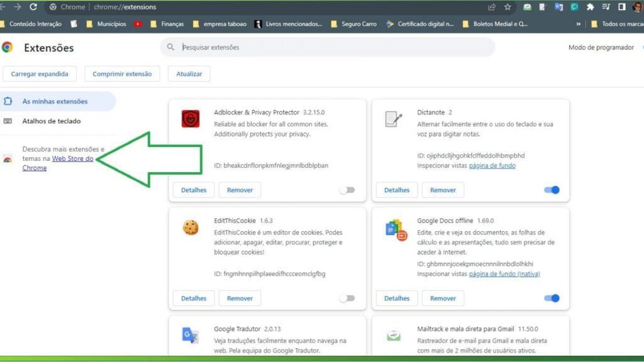Image resolution: width=644 pixels, height=362 pixels.
Task: Inspect página de fundo (inativa) link
Action: pos(504,274)
